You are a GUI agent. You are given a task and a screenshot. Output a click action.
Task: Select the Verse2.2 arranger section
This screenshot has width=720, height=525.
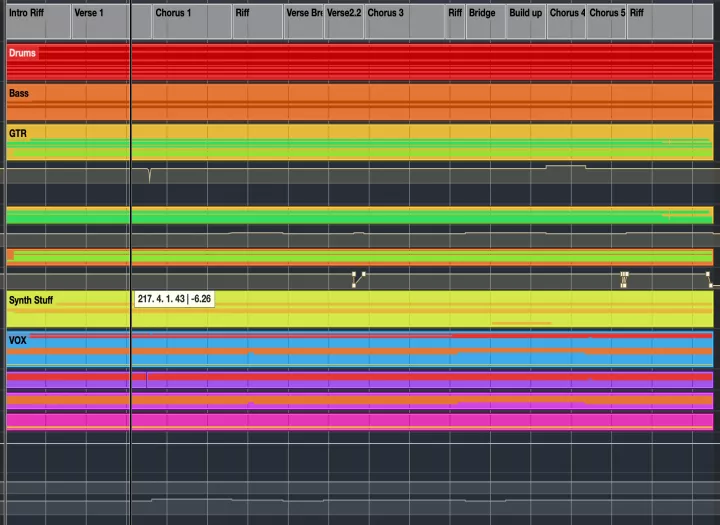344,22
